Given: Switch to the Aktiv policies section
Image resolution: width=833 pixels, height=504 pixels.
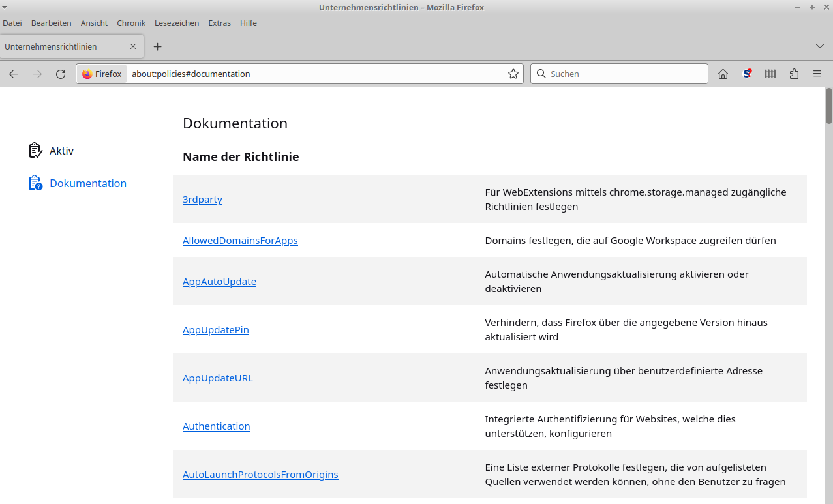Looking at the screenshot, I should (61, 151).
